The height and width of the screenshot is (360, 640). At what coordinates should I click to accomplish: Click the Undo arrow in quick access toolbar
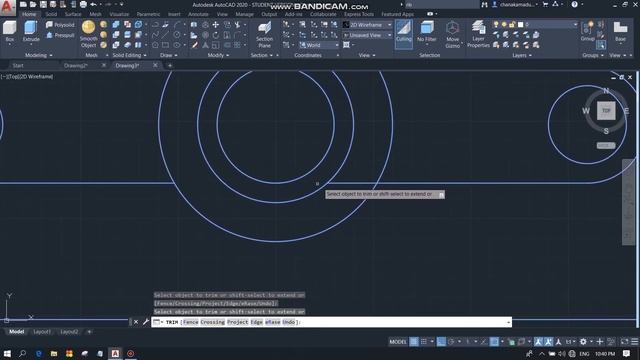coord(93,4)
